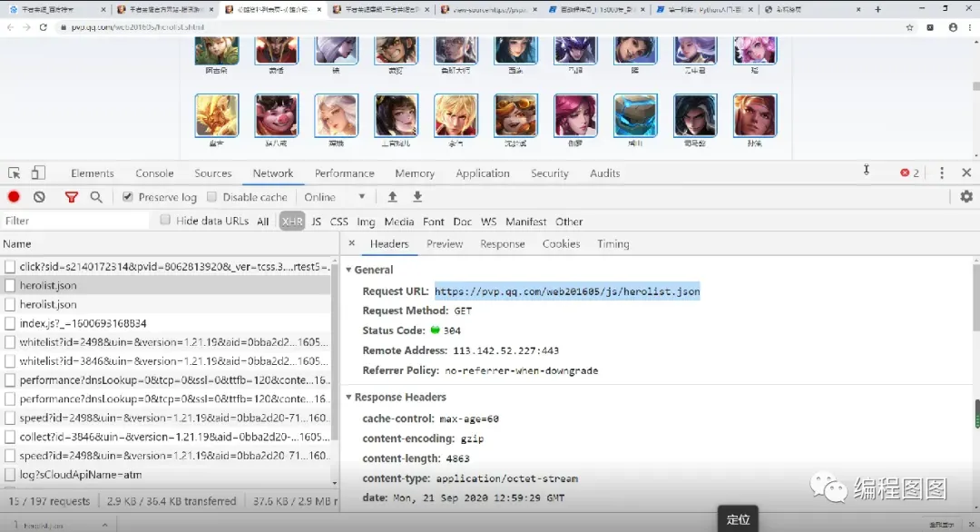Switch to the Elements panel
This screenshot has height=532, width=980.
(93, 173)
